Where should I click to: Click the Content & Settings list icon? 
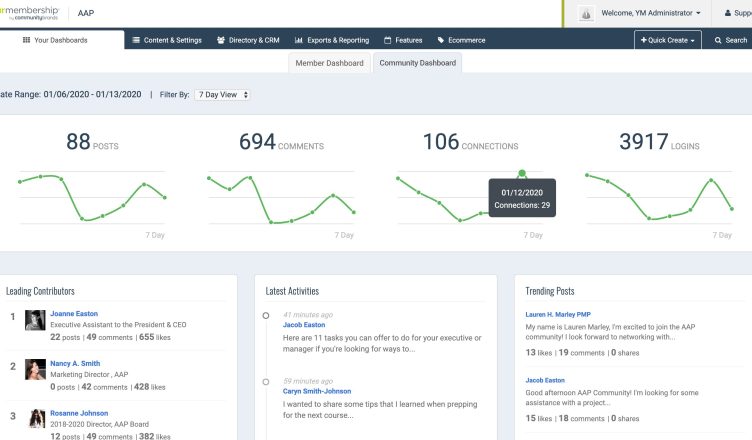coord(136,41)
